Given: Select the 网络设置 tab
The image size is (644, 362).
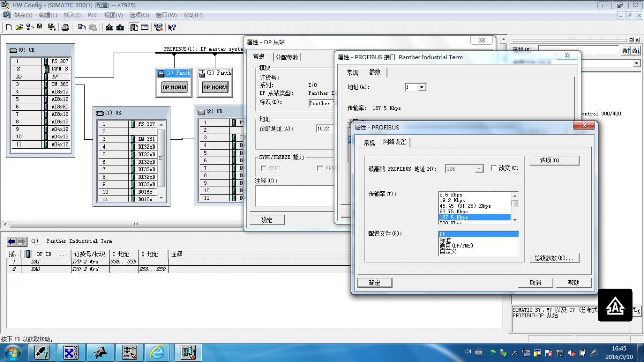Looking at the screenshot, I should click(394, 142).
